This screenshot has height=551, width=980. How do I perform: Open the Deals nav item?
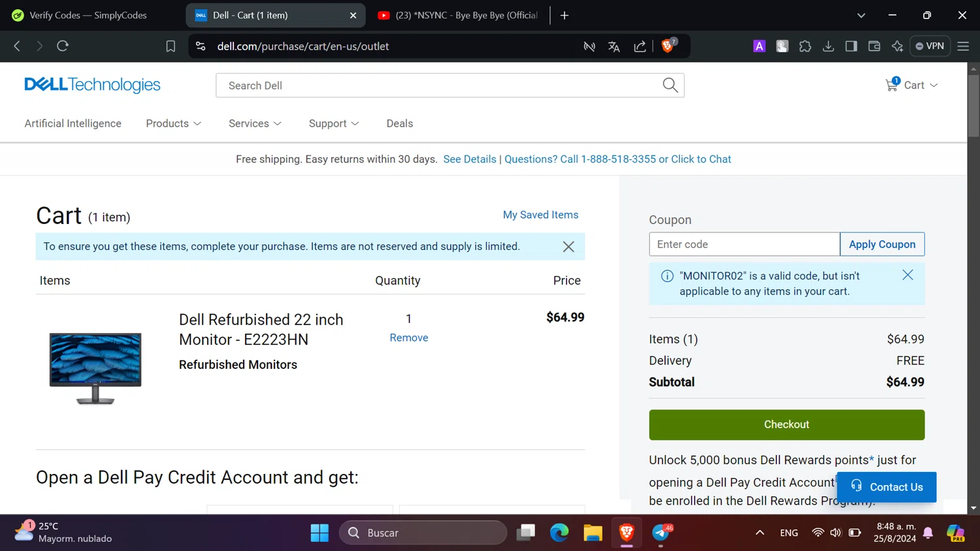tap(400, 123)
